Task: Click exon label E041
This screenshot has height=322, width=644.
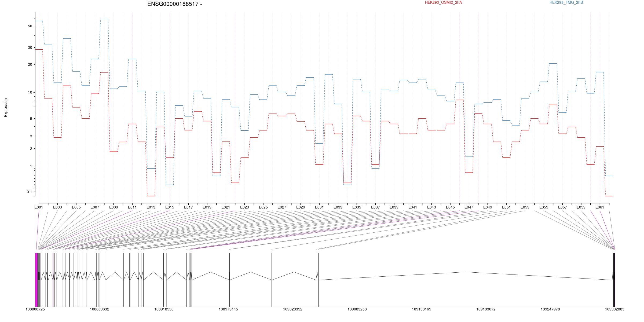Action: click(x=413, y=207)
